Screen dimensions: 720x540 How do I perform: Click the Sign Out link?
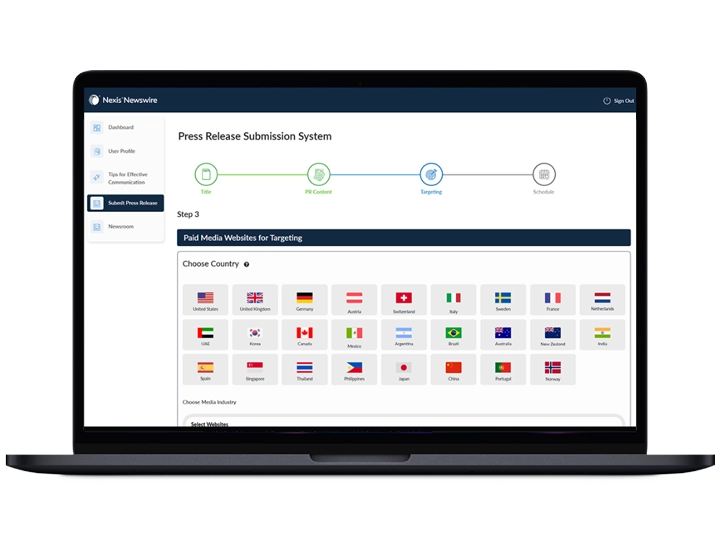point(624,101)
